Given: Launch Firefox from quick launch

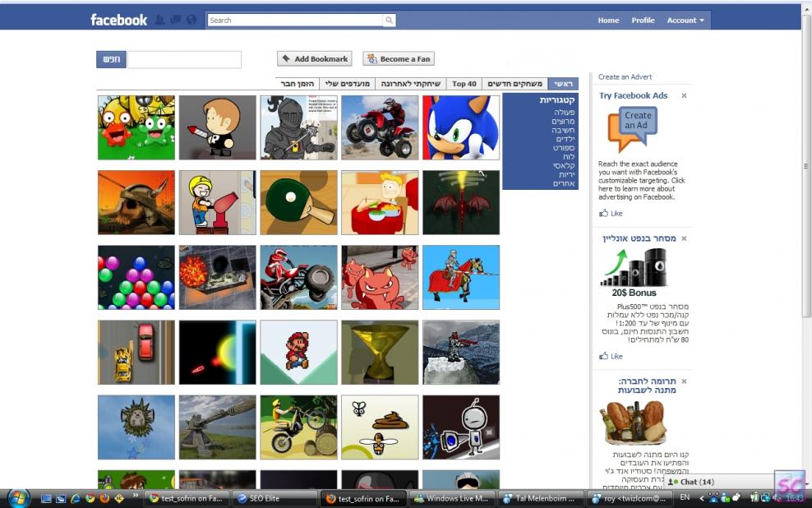Looking at the screenshot, I should (x=104, y=499).
